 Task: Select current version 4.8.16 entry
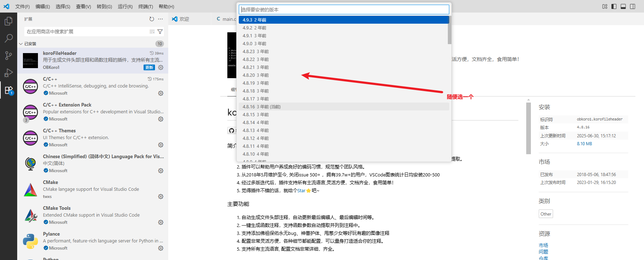(344, 107)
